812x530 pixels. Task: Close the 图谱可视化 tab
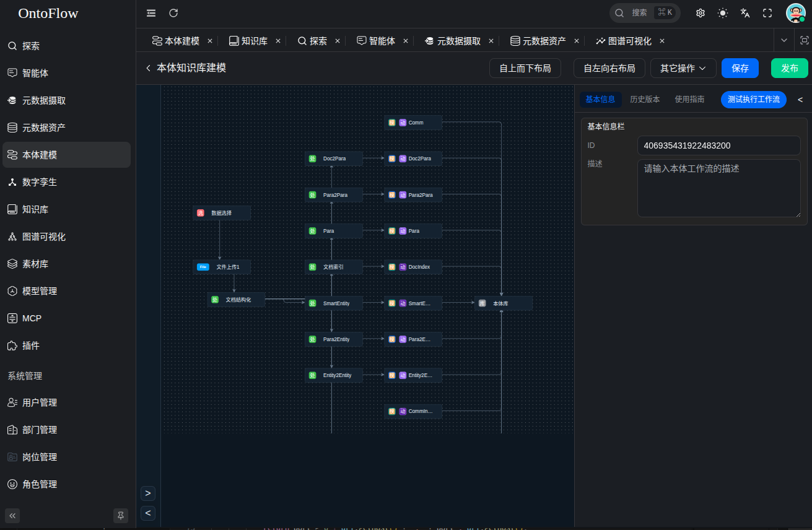[662, 41]
